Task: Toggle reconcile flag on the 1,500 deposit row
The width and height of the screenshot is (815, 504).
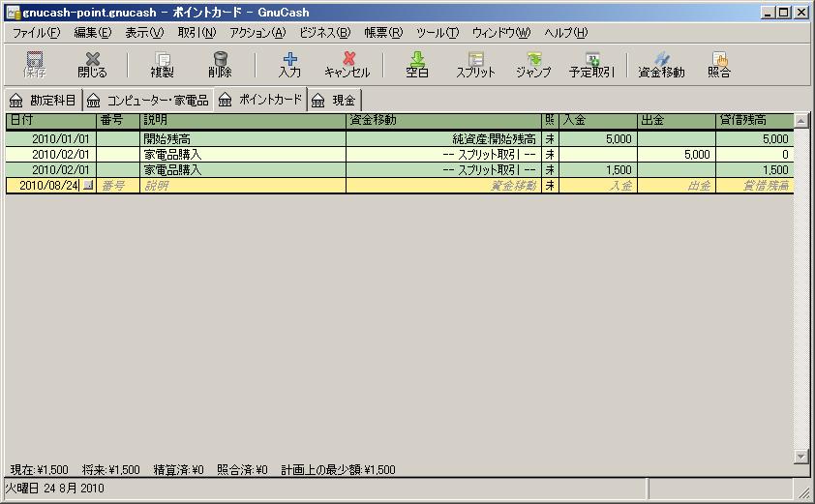Action: click(x=550, y=170)
